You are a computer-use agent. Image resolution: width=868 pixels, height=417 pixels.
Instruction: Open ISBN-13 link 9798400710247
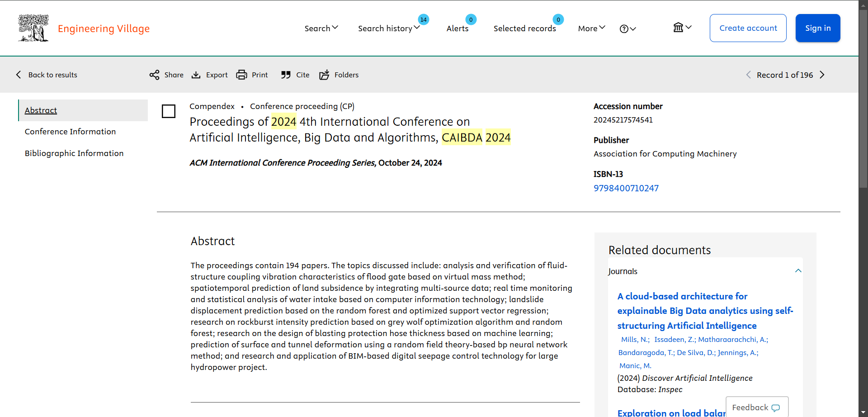626,188
